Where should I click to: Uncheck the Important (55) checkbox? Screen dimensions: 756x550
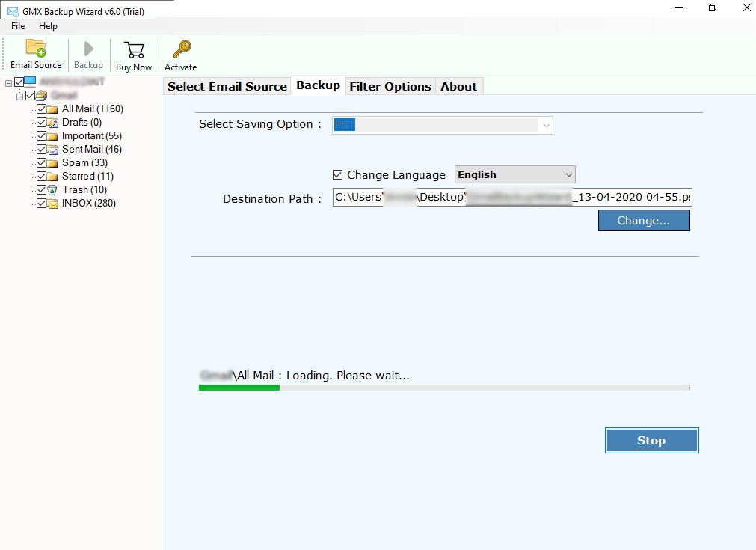[x=41, y=135]
